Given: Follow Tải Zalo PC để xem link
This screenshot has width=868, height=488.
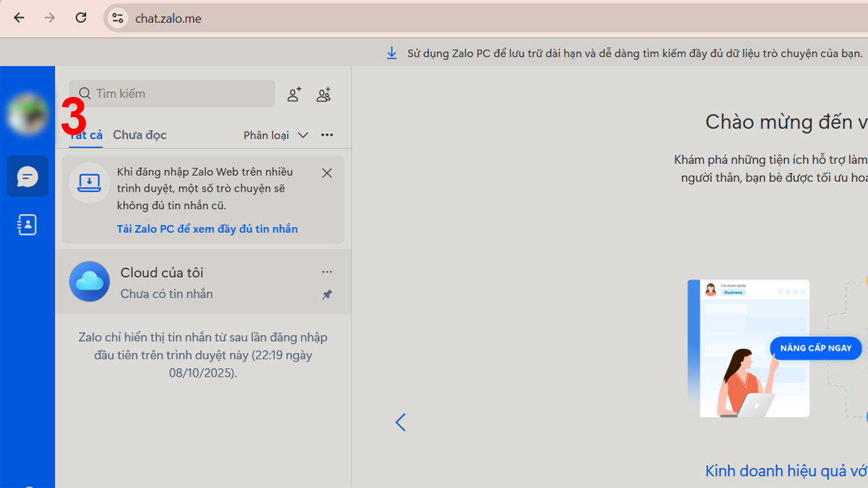Looking at the screenshot, I should coord(208,228).
